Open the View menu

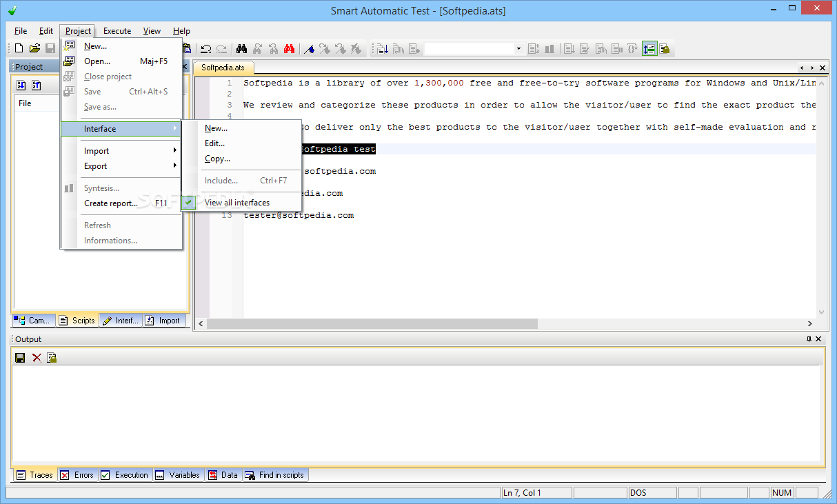152,31
